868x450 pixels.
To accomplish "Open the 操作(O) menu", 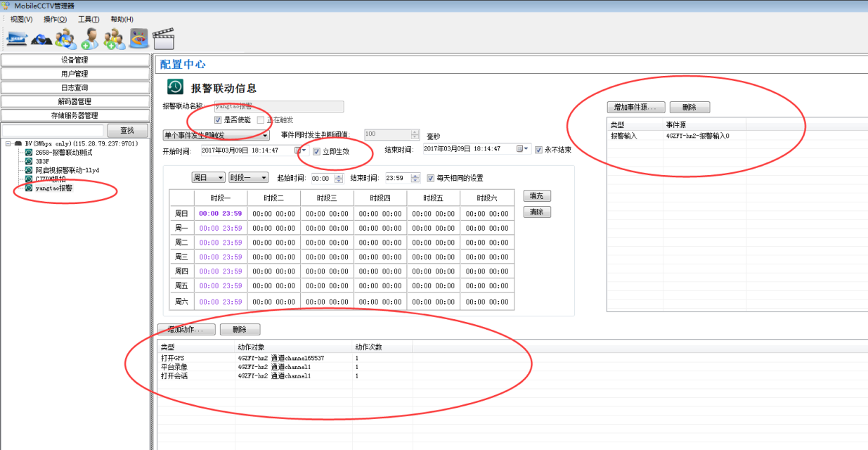I will [x=55, y=19].
